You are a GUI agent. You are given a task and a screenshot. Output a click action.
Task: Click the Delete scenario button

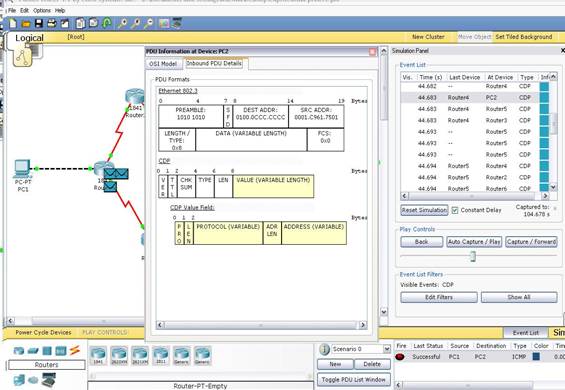(x=372, y=364)
